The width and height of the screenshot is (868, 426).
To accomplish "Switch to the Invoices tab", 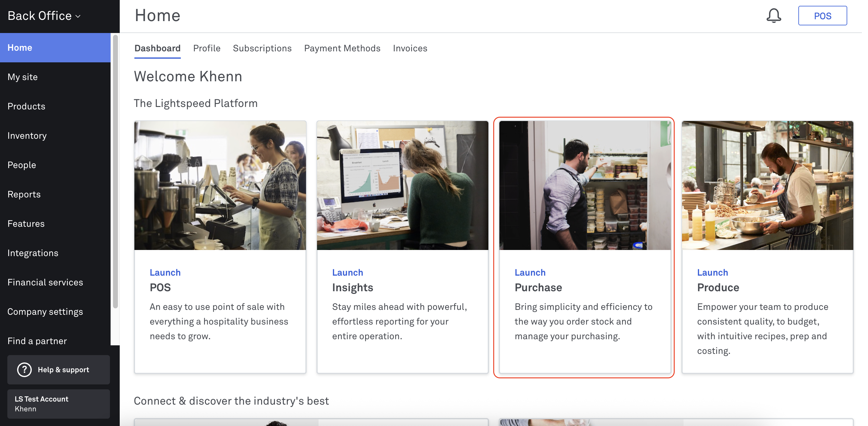I will point(410,48).
